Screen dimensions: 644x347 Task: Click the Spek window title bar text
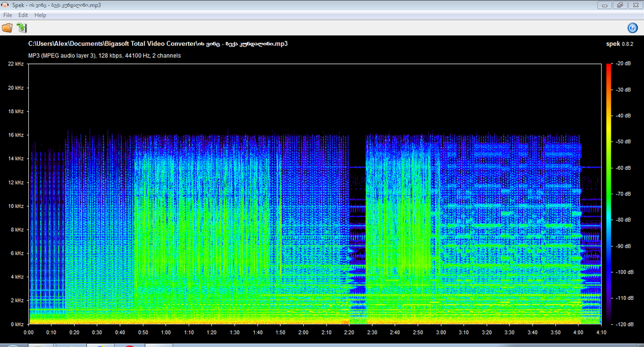coord(56,5)
